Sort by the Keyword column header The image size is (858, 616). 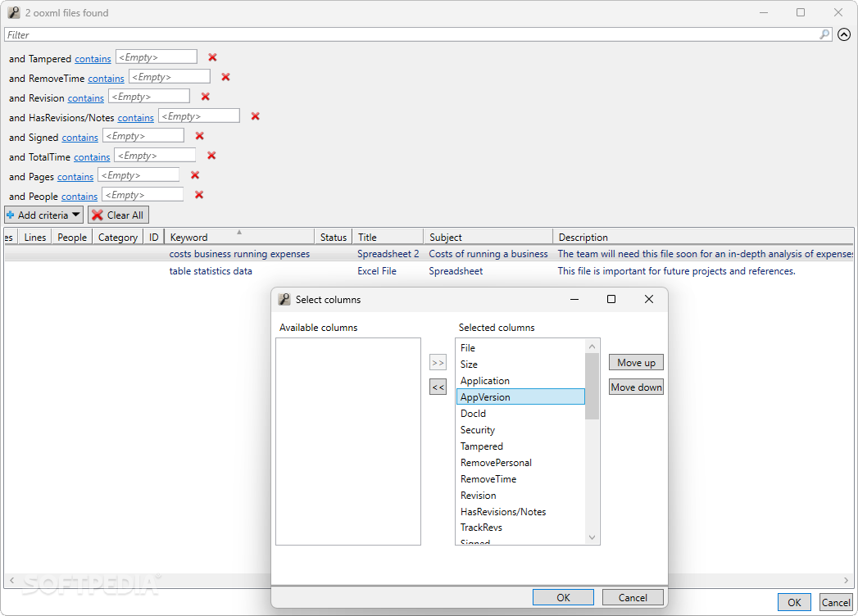click(239, 237)
